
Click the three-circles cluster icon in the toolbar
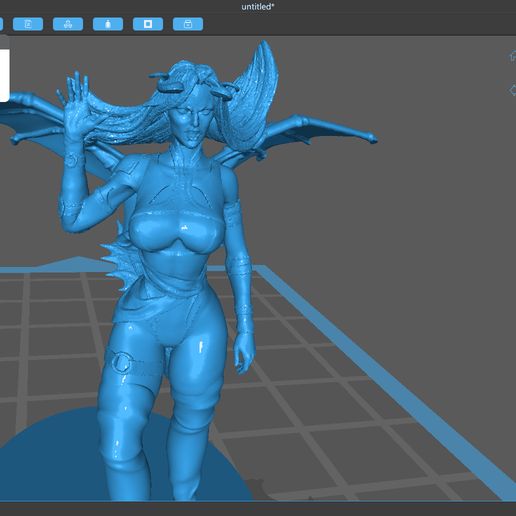(x=68, y=24)
